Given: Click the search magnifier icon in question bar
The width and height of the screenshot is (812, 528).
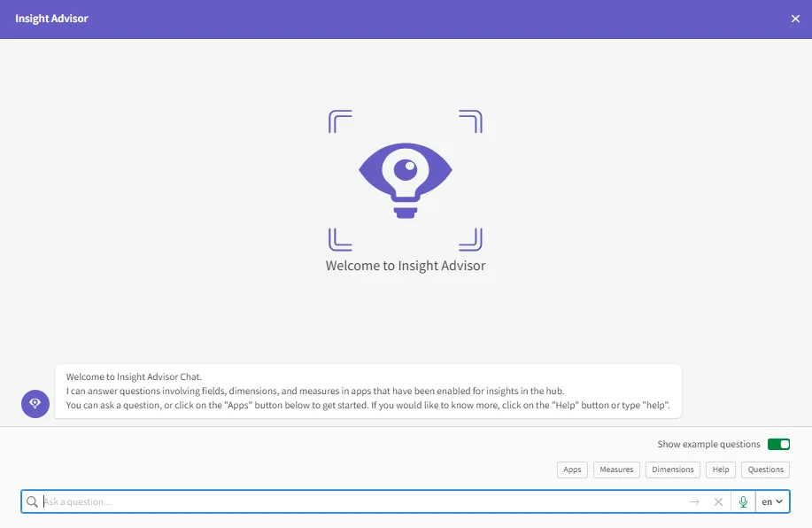Looking at the screenshot, I should pos(32,501).
